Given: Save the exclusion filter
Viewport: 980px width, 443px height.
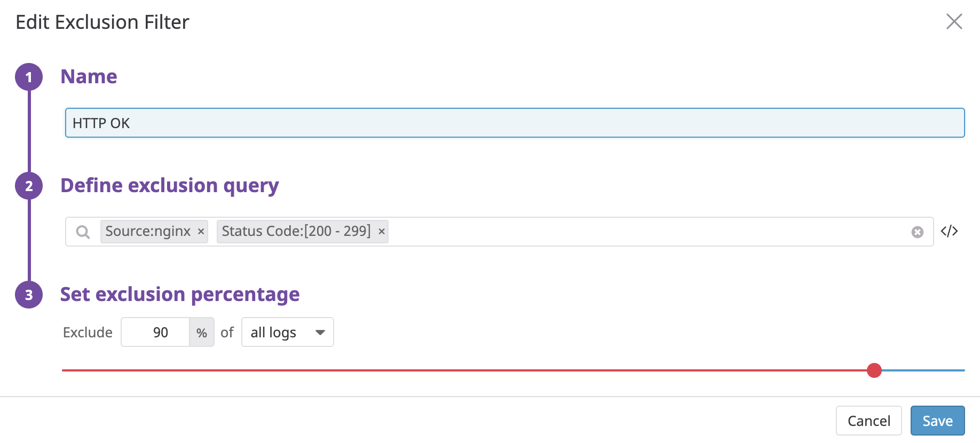Looking at the screenshot, I should (x=937, y=421).
